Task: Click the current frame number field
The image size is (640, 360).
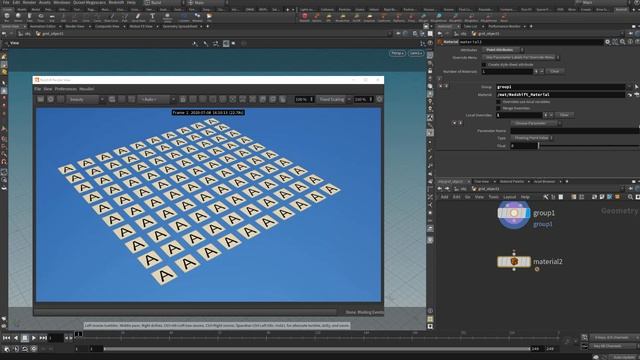Action: [56, 338]
